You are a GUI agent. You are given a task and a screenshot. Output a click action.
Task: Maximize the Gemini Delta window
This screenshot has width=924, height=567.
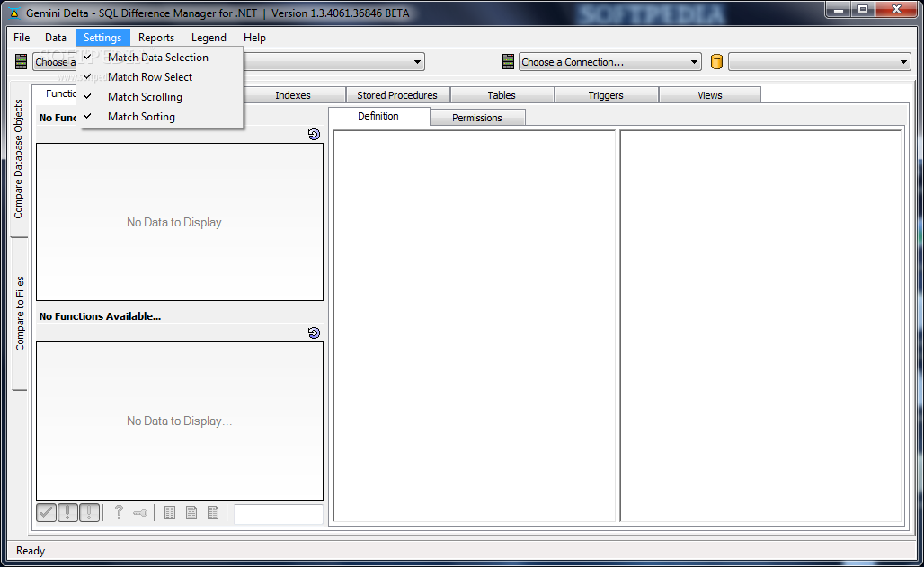coord(863,10)
